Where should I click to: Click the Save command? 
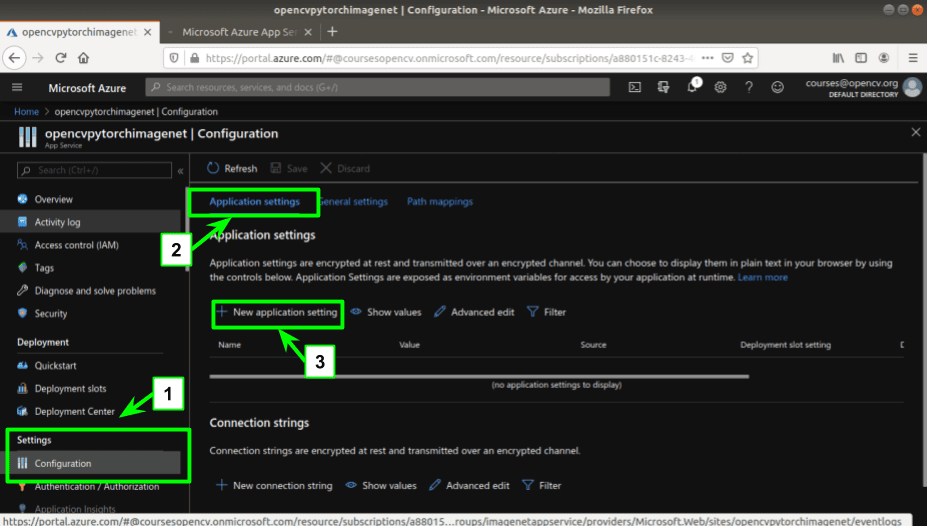click(289, 169)
